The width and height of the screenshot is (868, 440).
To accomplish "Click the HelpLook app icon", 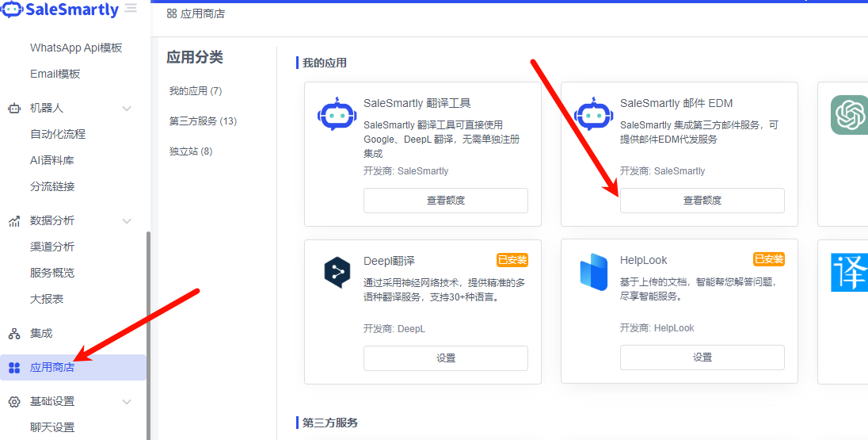I will pos(593,273).
